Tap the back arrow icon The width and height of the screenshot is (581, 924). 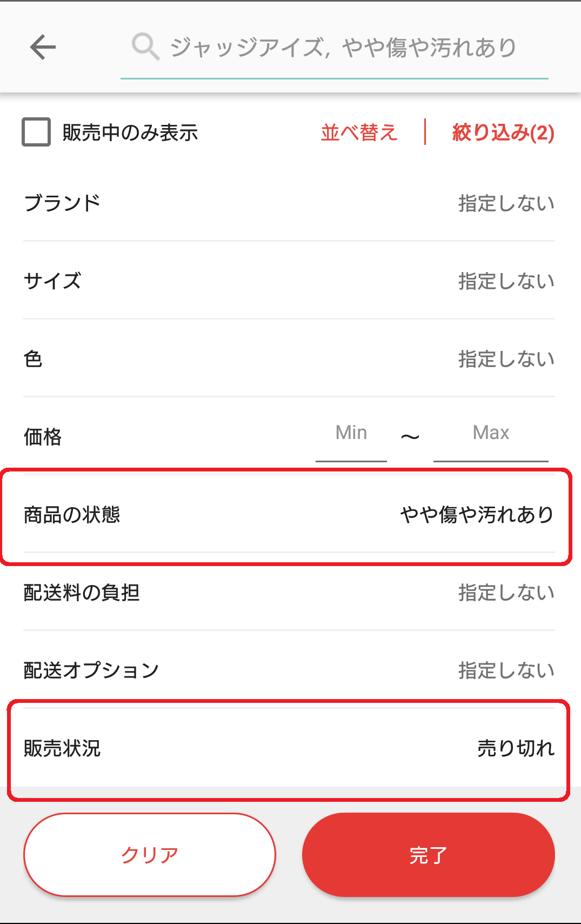coord(43,47)
